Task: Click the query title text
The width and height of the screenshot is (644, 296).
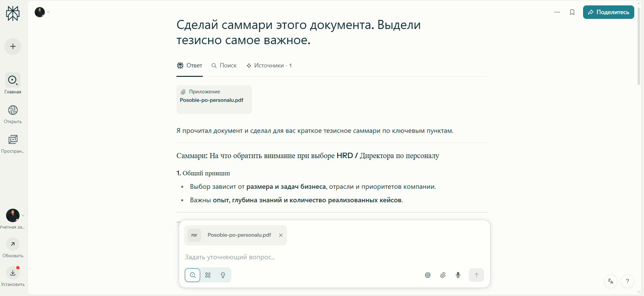Action: pos(298,32)
